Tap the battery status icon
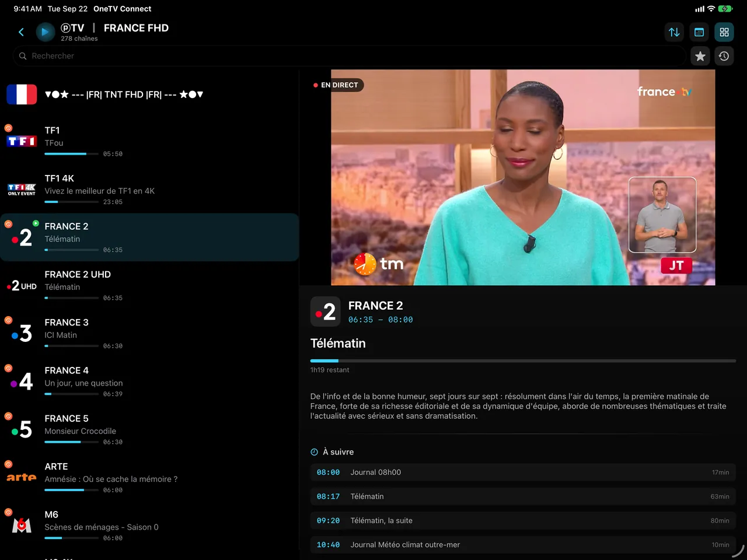The height and width of the screenshot is (560, 747). [725, 9]
